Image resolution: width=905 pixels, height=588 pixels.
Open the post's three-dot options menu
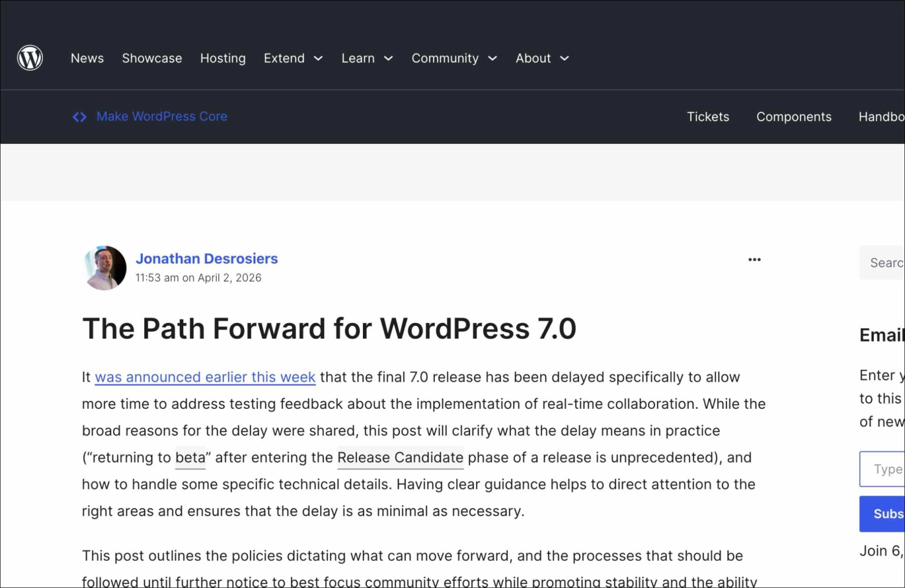[754, 260]
